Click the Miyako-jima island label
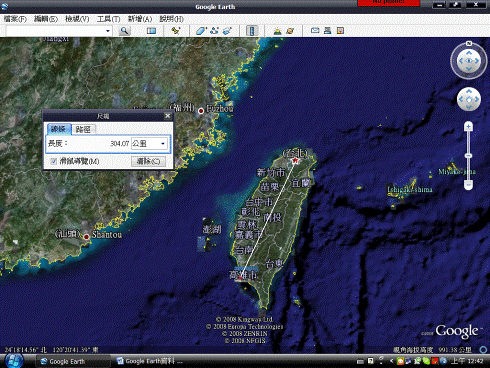Image resolution: width=490 pixels, height=368 pixels. (457, 172)
